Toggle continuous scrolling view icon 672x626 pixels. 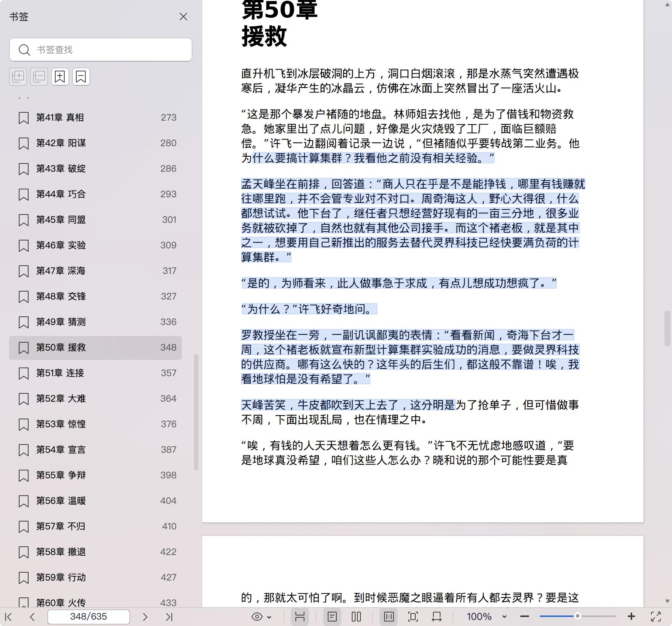(300, 617)
